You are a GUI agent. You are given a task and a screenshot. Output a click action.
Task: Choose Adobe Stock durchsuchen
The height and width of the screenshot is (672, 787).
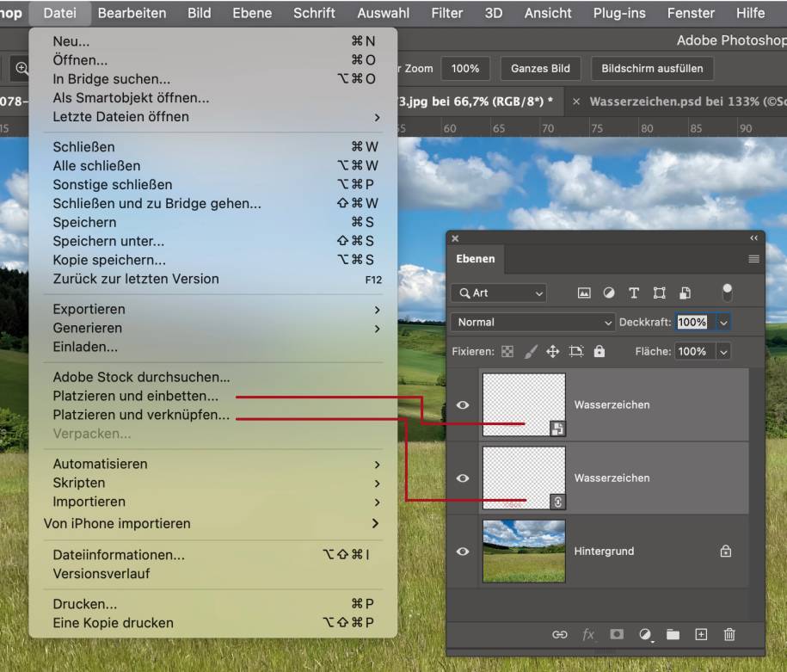tap(142, 377)
